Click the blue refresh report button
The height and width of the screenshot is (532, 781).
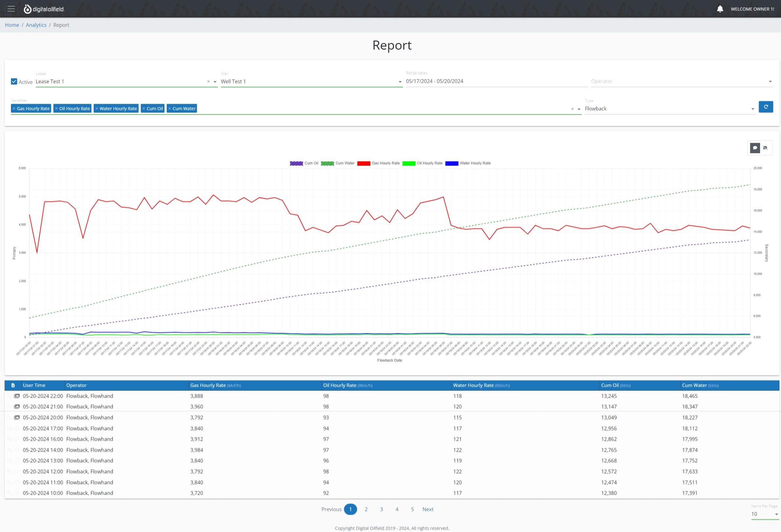766,107
